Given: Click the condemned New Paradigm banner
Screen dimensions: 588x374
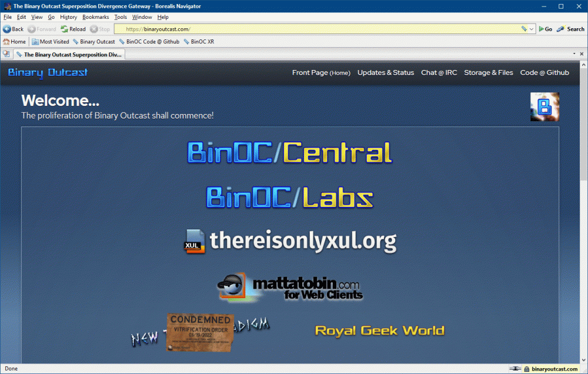Looking at the screenshot, I should pyautogui.click(x=200, y=332).
